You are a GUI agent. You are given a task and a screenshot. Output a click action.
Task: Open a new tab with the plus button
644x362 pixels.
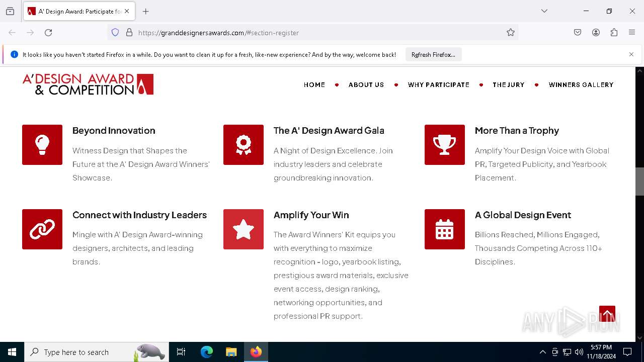click(146, 11)
